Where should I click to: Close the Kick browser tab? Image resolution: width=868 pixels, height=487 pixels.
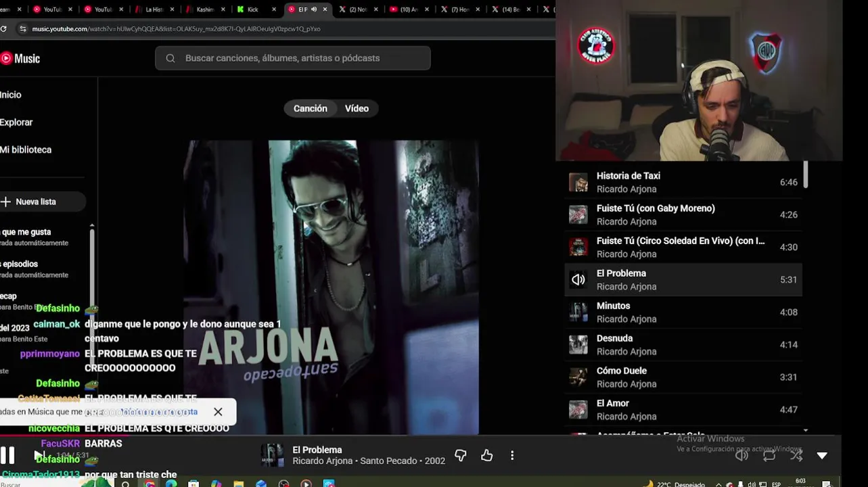coord(273,9)
